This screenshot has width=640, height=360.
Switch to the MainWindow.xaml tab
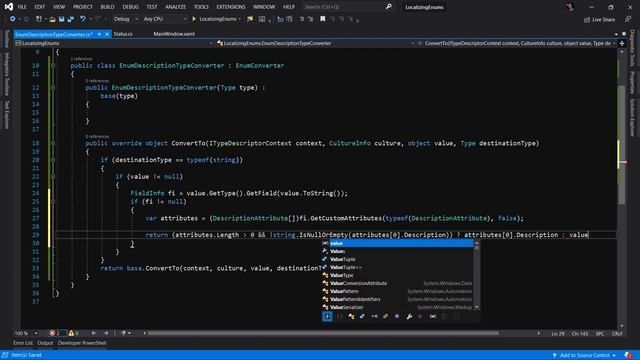point(174,34)
